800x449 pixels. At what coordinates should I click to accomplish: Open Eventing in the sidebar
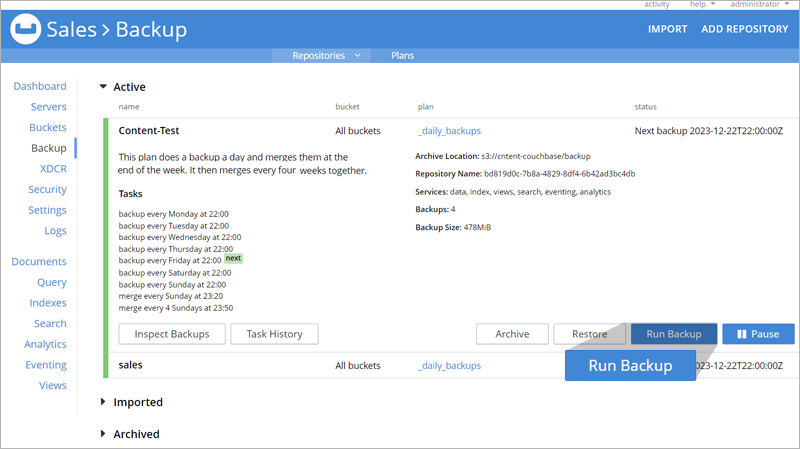point(46,365)
